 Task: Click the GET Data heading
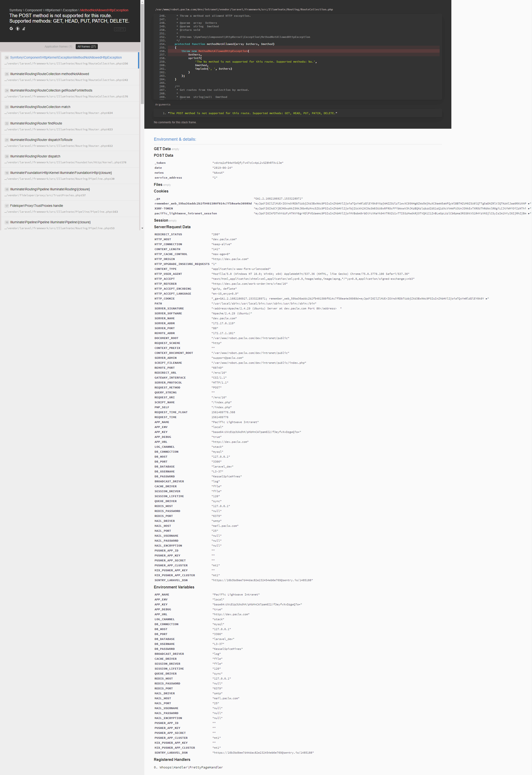pos(162,149)
